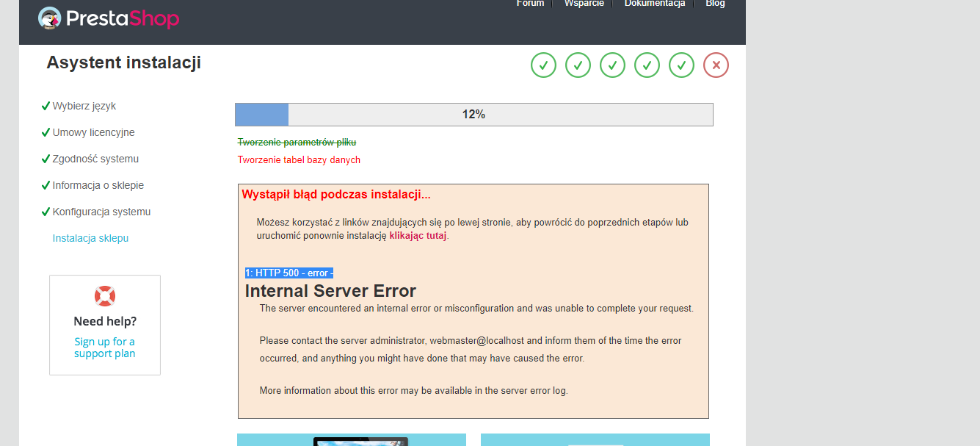Open the Sign up for a support plan link
The height and width of the screenshot is (446, 980).
point(105,348)
